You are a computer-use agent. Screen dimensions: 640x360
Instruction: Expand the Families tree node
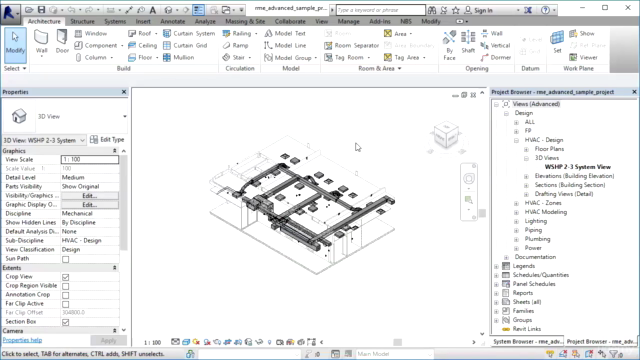click(496, 311)
